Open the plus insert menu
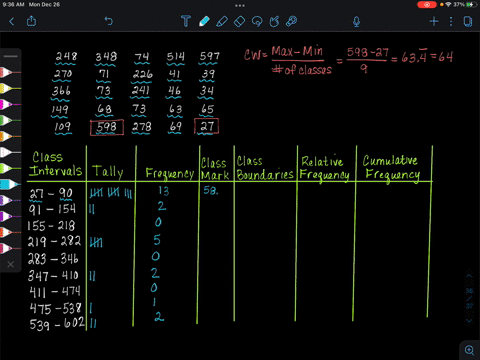 [434, 22]
